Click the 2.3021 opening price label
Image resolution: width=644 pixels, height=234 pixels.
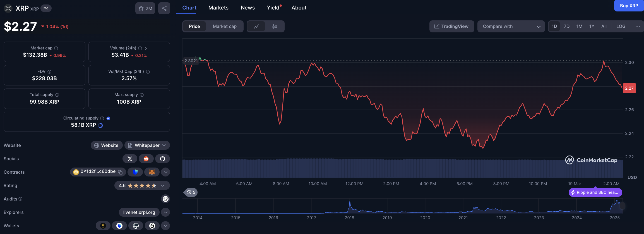[x=191, y=61]
